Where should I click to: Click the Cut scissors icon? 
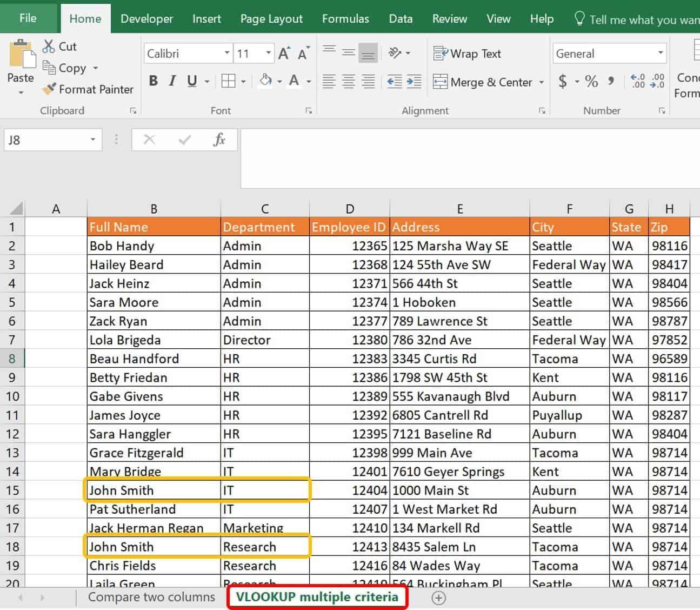[x=49, y=47]
